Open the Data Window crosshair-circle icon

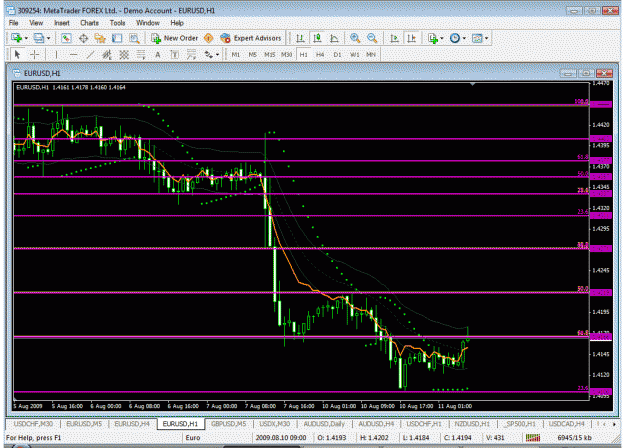[83, 38]
